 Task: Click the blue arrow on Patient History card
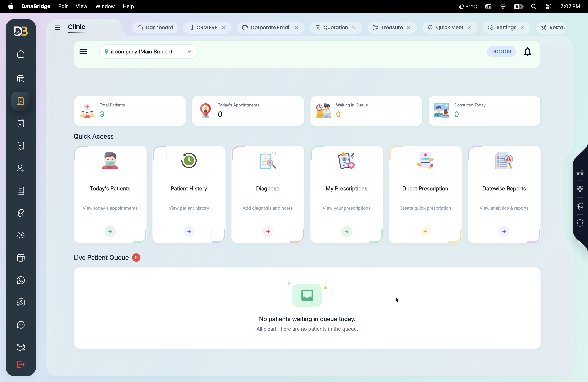189,232
